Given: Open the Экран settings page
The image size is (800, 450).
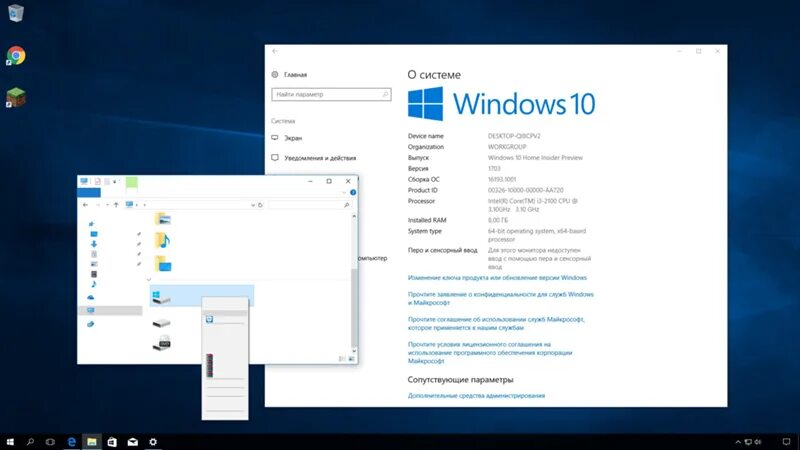Looking at the screenshot, I should [x=287, y=138].
